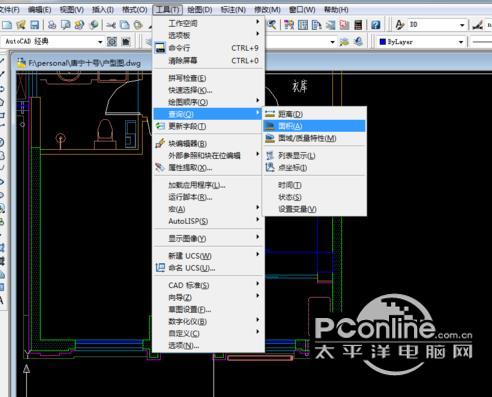The width and height of the screenshot is (492, 397).
Task: Click the Save floppy disk icon
Action: coord(34,25)
